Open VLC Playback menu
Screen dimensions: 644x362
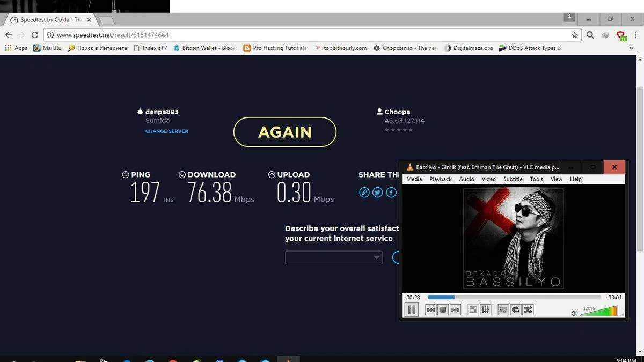(441, 179)
